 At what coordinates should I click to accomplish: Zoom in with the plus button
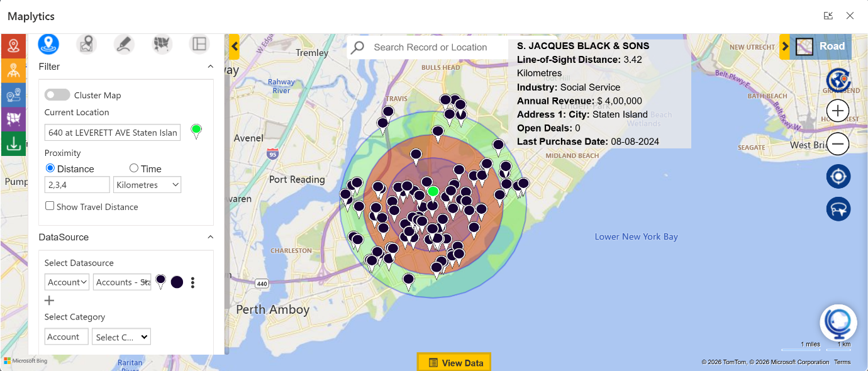(x=838, y=111)
